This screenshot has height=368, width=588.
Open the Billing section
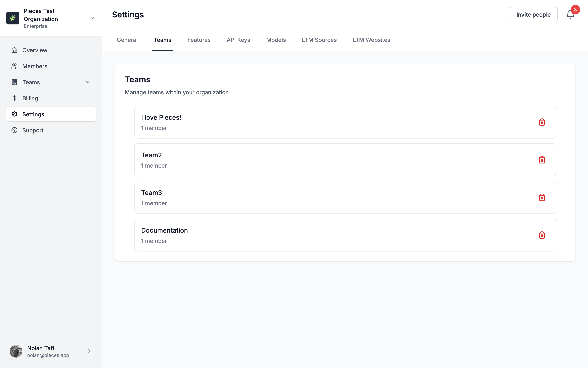point(30,98)
